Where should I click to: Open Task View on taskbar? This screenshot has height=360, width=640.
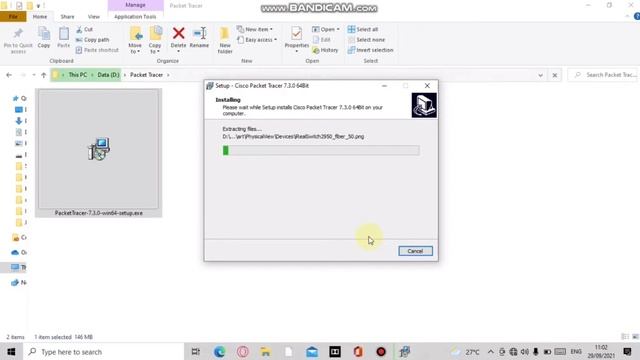coord(196,352)
